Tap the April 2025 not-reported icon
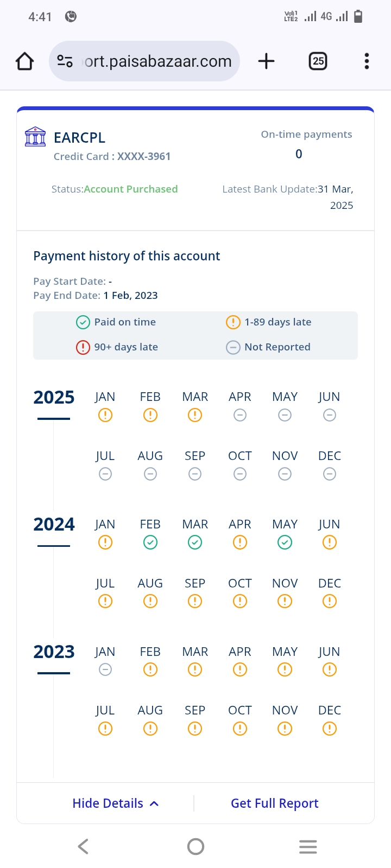Image resolution: width=391 pixels, height=868 pixels. 240,416
